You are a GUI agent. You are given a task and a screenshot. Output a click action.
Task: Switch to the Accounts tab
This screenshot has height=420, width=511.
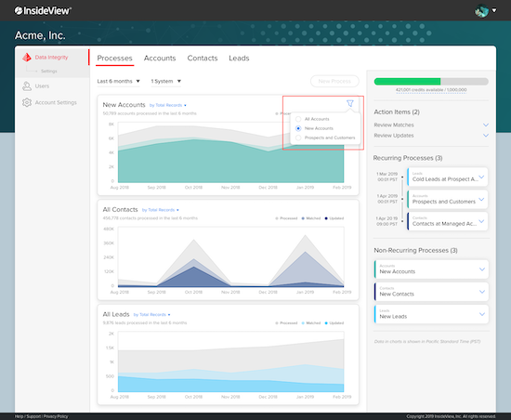tap(160, 59)
